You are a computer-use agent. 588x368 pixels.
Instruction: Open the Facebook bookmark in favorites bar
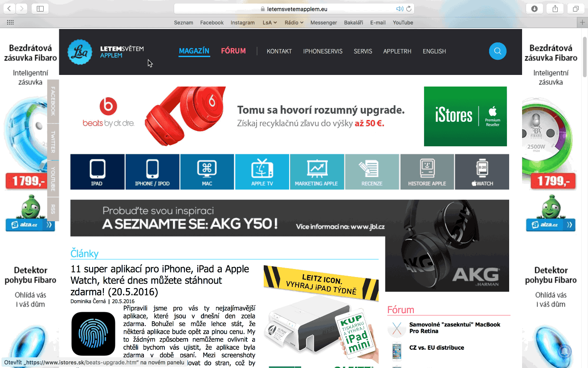click(212, 22)
